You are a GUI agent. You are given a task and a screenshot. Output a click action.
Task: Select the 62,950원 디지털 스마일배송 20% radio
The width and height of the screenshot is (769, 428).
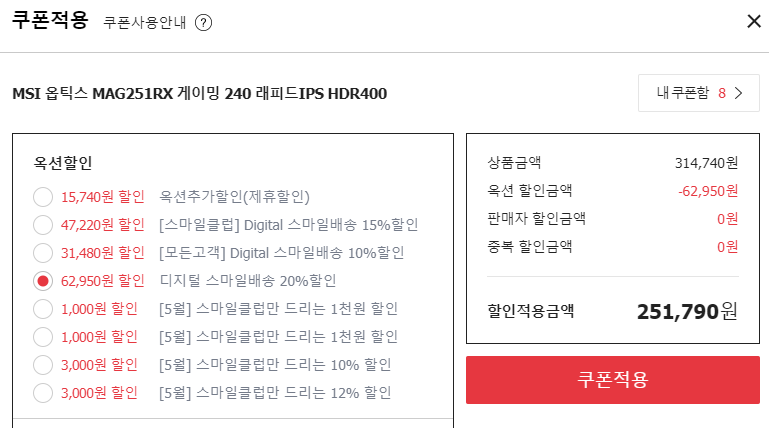(x=43, y=281)
